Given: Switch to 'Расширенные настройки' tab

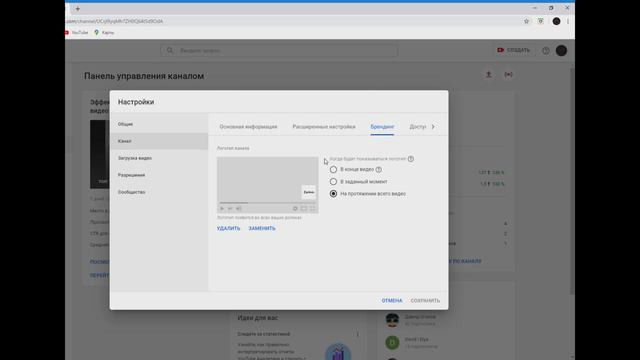Looking at the screenshot, I should (324, 127).
